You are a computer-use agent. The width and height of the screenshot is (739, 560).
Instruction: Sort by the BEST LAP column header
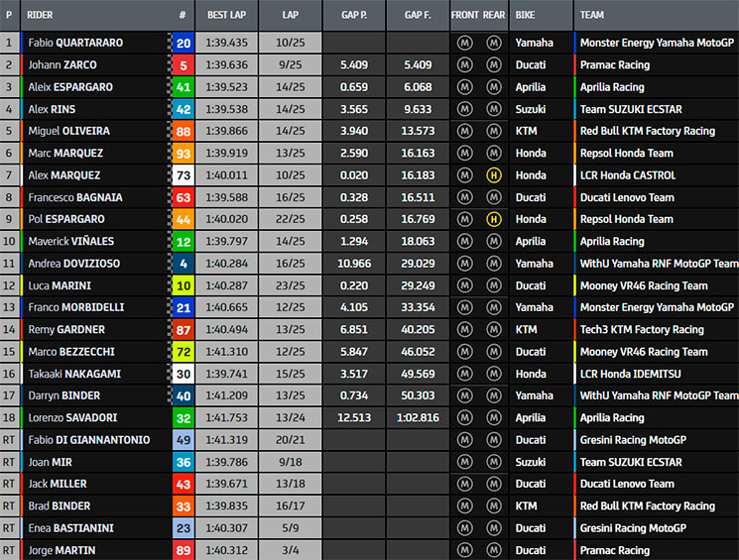tap(227, 15)
